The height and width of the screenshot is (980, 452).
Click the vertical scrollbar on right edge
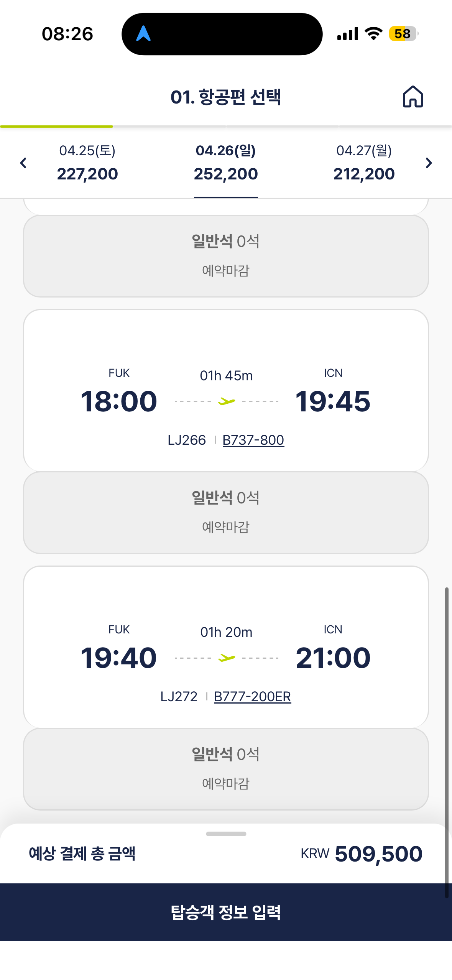point(447,742)
